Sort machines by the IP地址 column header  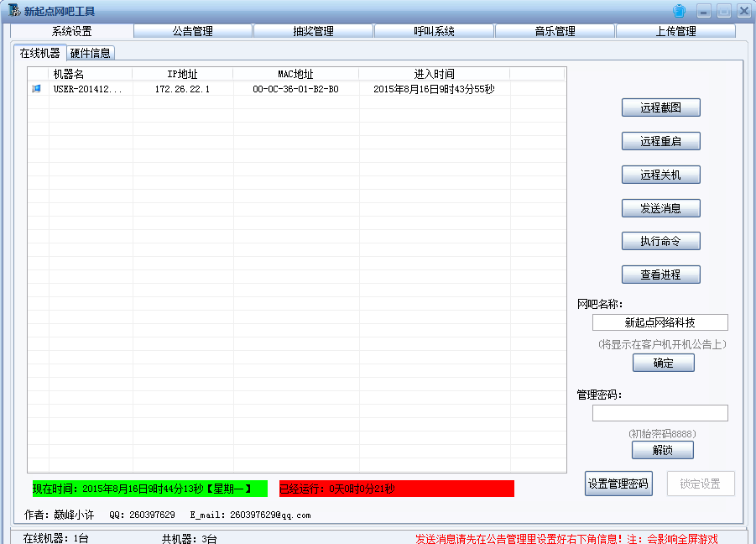pyautogui.click(x=182, y=74)
